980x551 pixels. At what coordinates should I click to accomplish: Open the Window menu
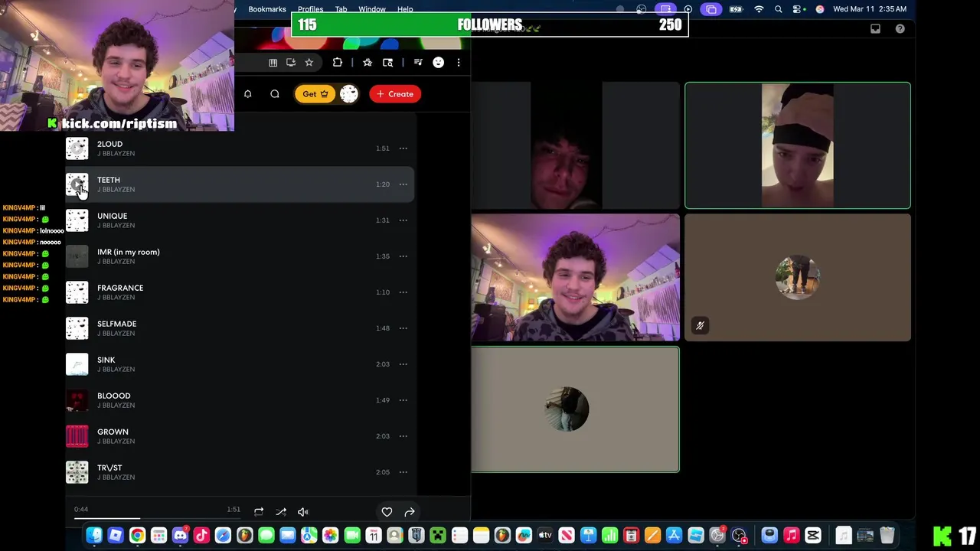(x=372, y=9)
